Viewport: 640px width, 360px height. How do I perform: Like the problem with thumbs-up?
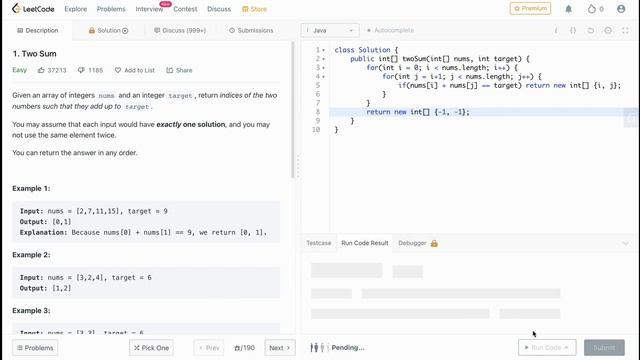[41, 70]
